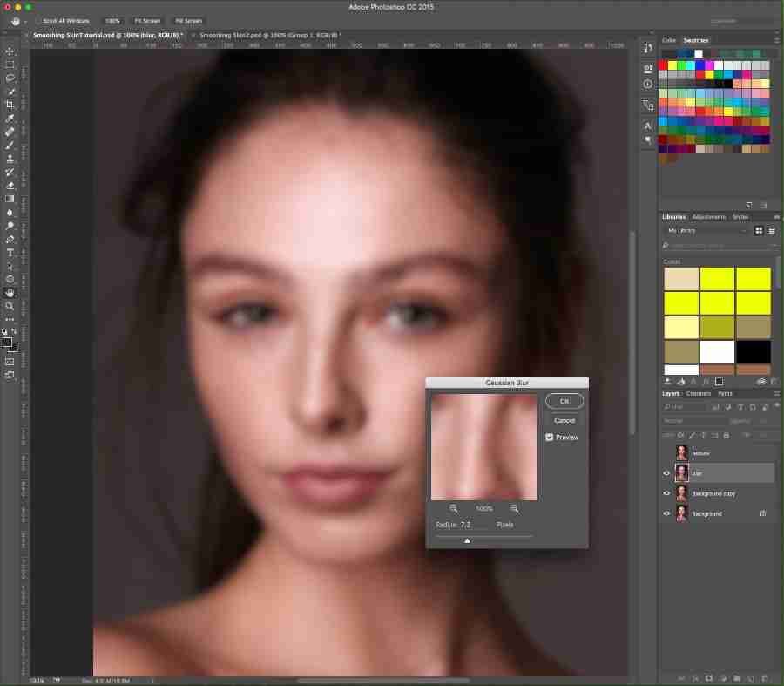Click the Gaussian Blur preview thumbnail
Viewport: 784px width, 686px height.
click(x=484, y=447)
